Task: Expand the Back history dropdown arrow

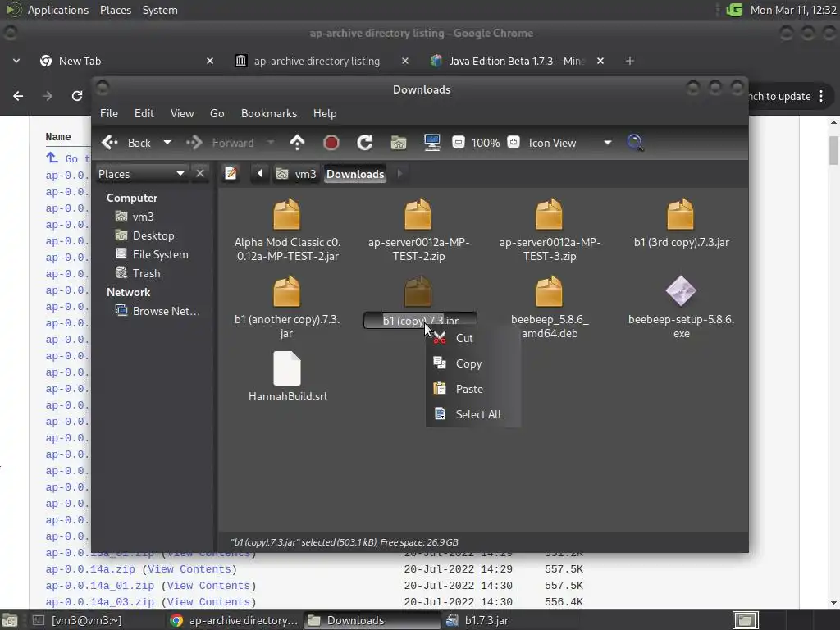Action: pyautogui.click(x=167, y=143)
